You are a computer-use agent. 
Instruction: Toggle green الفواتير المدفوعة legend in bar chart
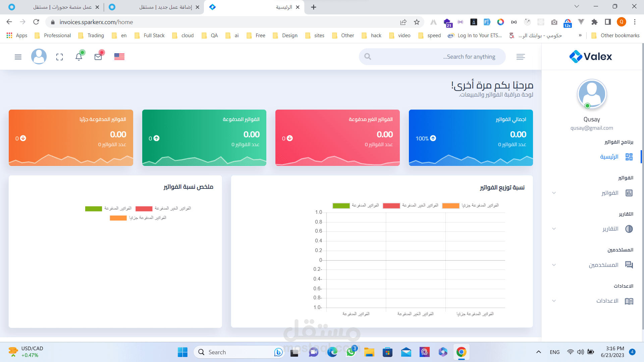pyautogui.click(x=356, y=205)
